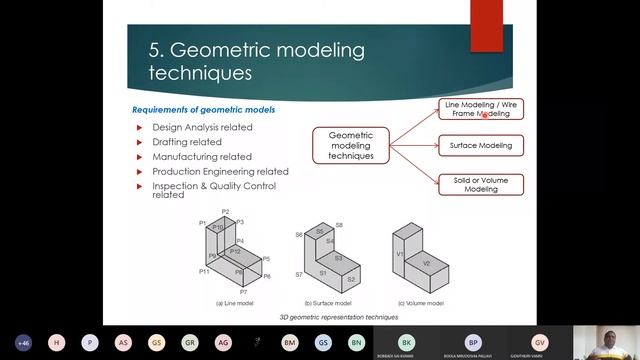Click the V1 label on volume model

400,254
